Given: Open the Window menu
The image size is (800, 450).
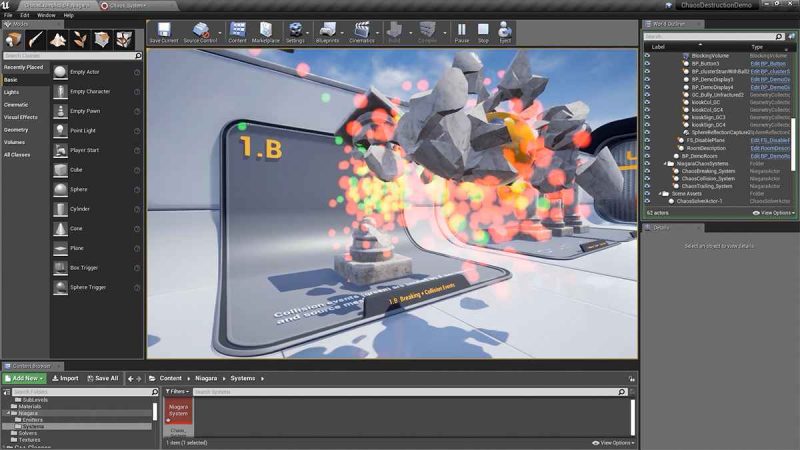Looking at the screenshot, I should click(46, 15).
